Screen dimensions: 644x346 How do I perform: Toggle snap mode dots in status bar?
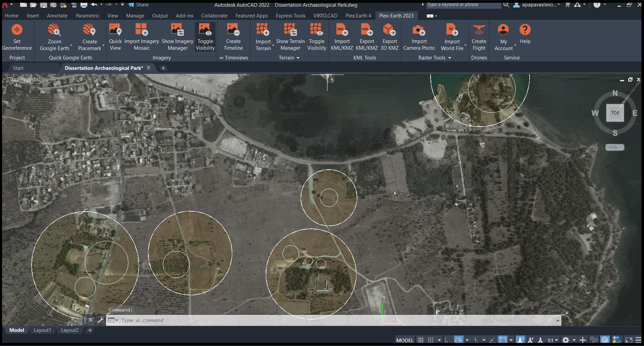click(x=431, y=340)
